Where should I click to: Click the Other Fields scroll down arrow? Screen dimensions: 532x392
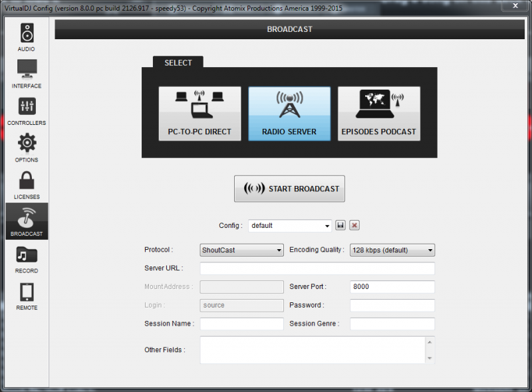(x=430, y=358)
